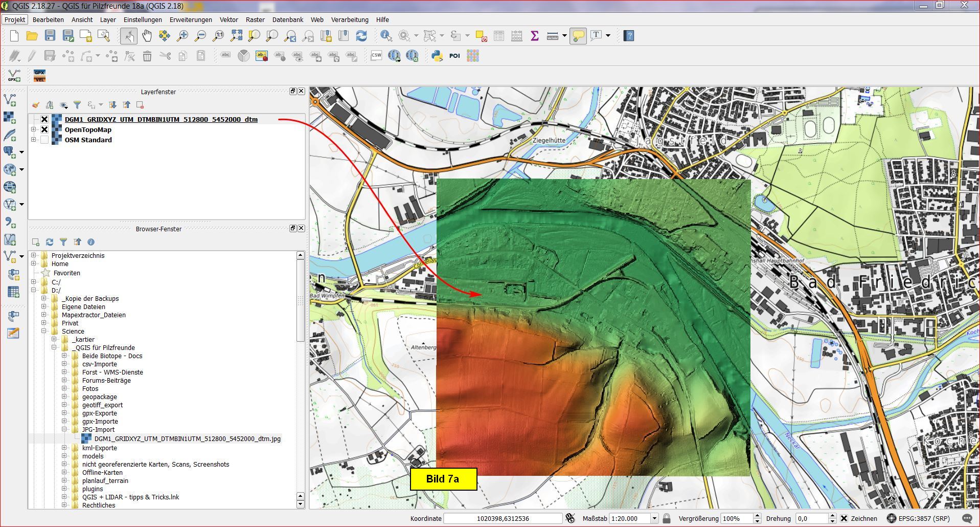The height and width of the screenshot is (527, 980).
Task: Click the Save Project floppy icon
Action: [x=50, y=36]
